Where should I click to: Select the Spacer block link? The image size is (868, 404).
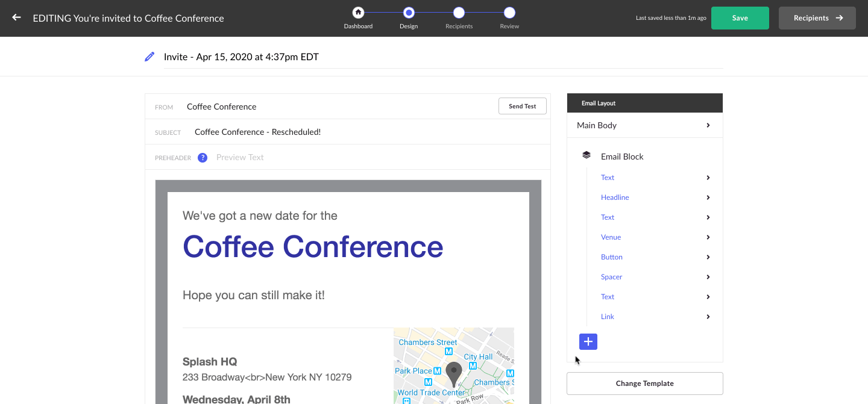[611, 277]
